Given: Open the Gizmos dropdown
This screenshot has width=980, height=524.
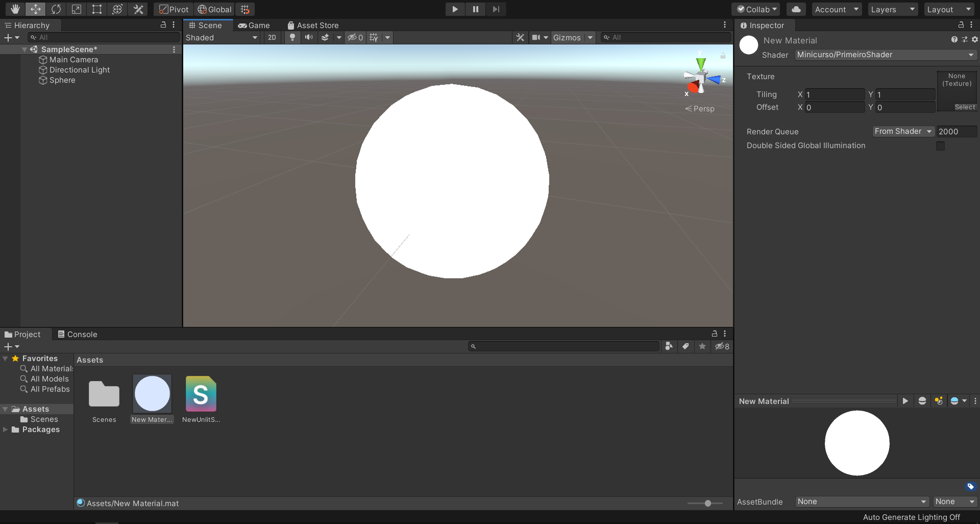Looking at the screenshot, I should coord(573,37).
